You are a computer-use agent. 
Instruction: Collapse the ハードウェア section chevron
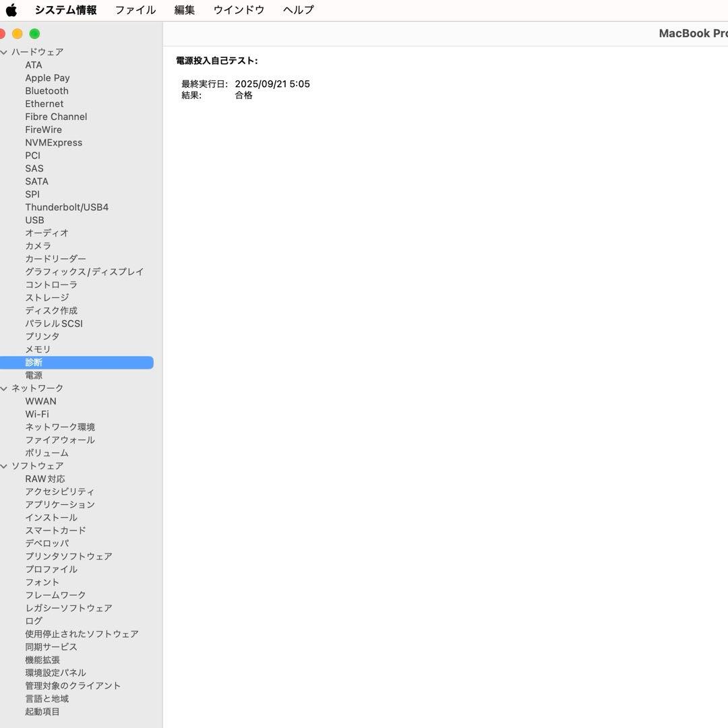tap(4, 52)
